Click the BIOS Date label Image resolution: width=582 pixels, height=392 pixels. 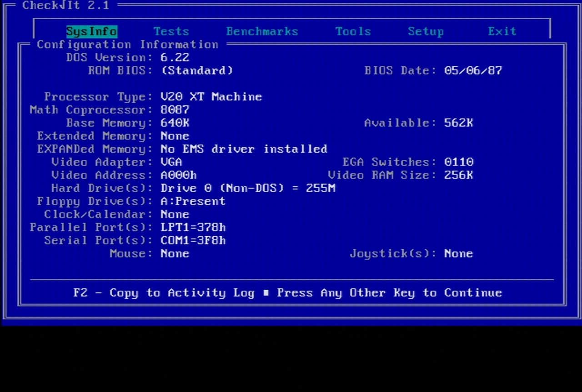click(x=400, y=71)
